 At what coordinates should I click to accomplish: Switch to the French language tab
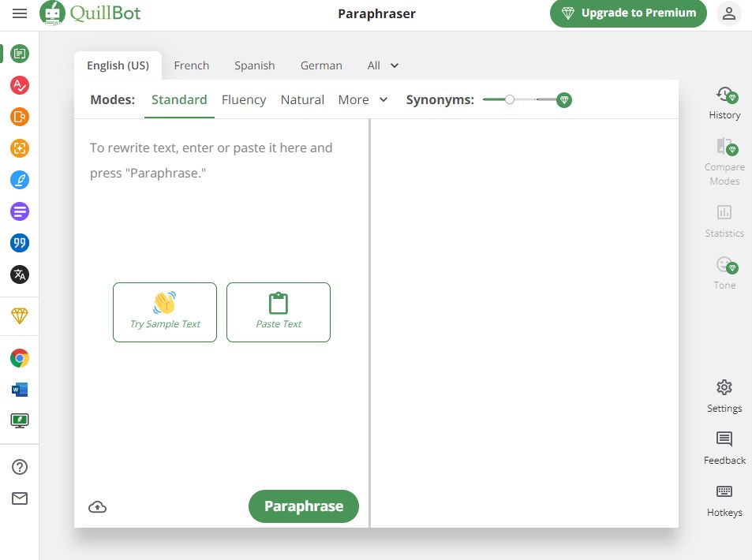click(192, 65)
